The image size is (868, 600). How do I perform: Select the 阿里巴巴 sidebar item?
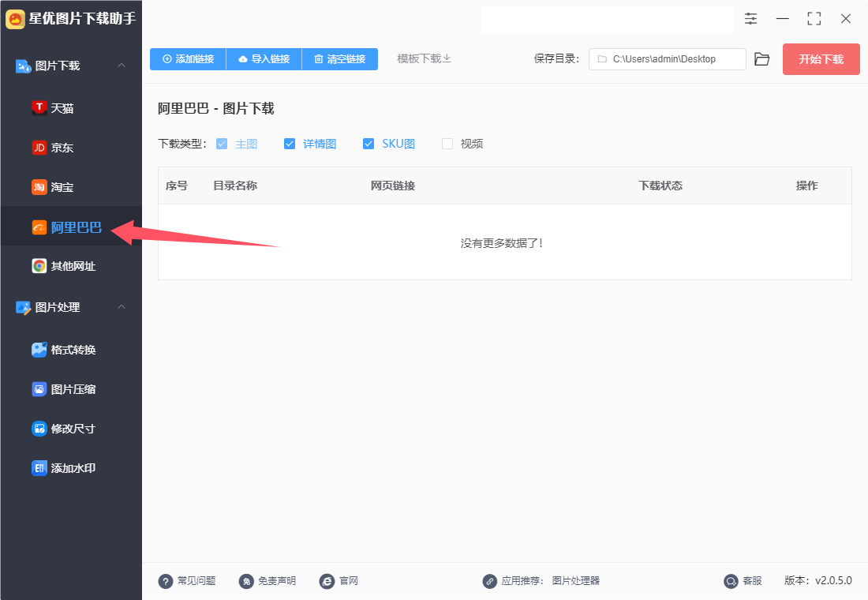(x=71, y=226)
